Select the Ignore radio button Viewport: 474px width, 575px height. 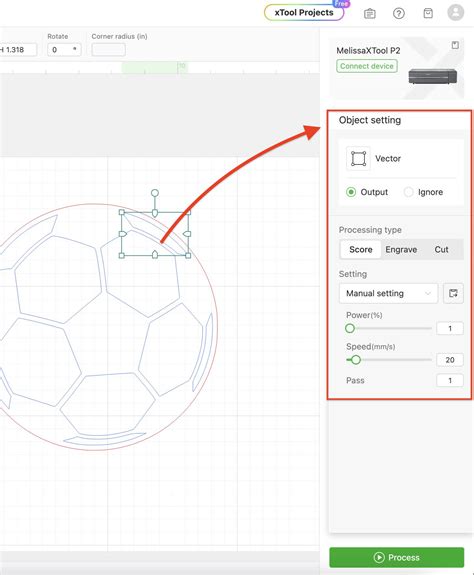coord(408,192)
